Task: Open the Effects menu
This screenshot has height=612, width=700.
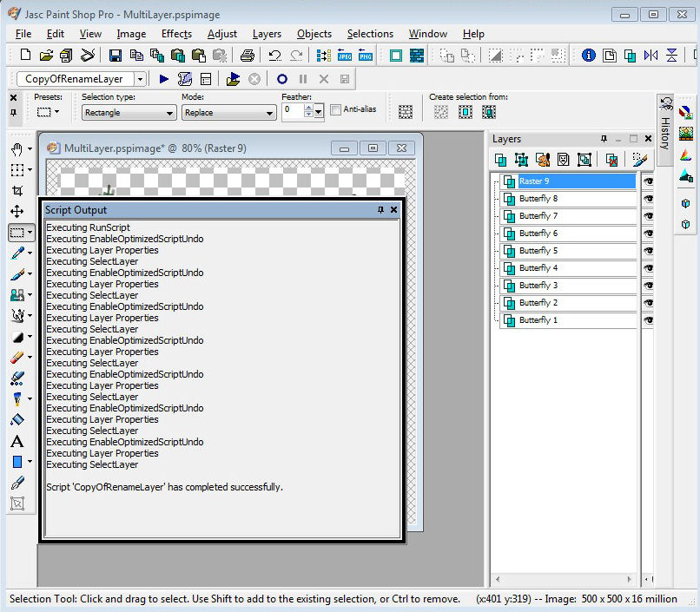Action: [x=176, y=34]
